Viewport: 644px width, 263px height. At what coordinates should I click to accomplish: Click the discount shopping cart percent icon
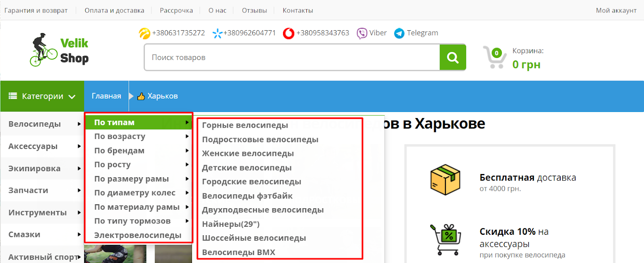[x=446, y=240]
